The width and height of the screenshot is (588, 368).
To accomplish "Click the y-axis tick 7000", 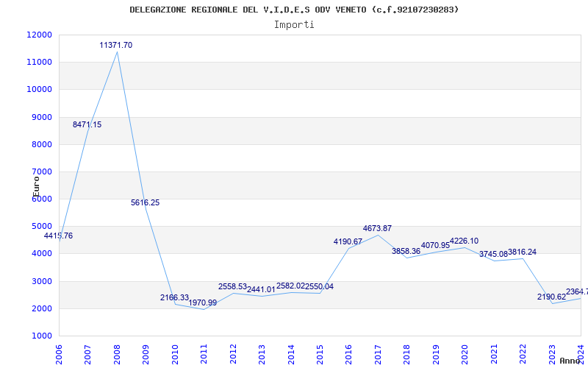I will 41,171.
